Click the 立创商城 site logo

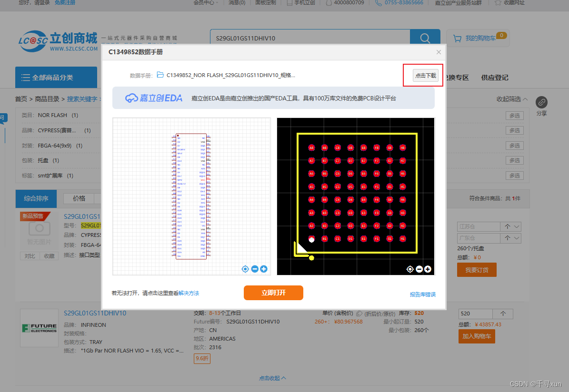click(58, 41)
